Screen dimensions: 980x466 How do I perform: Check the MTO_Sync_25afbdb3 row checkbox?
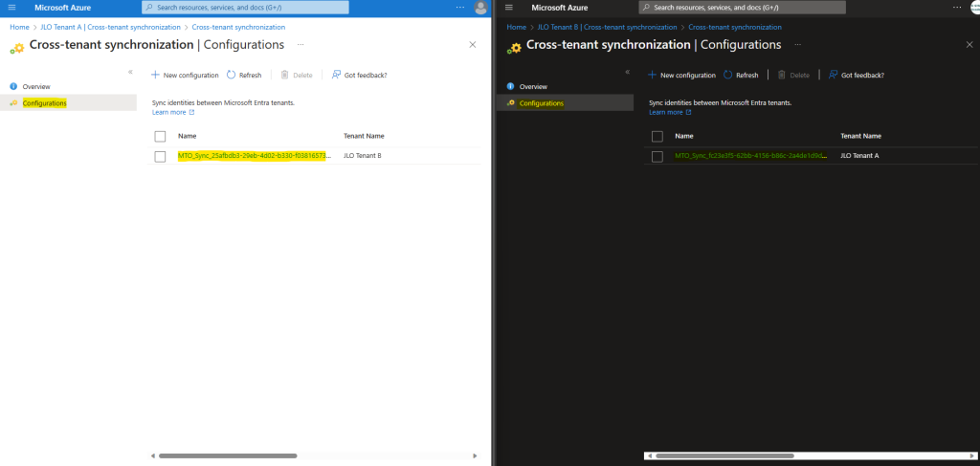(160, 156)
